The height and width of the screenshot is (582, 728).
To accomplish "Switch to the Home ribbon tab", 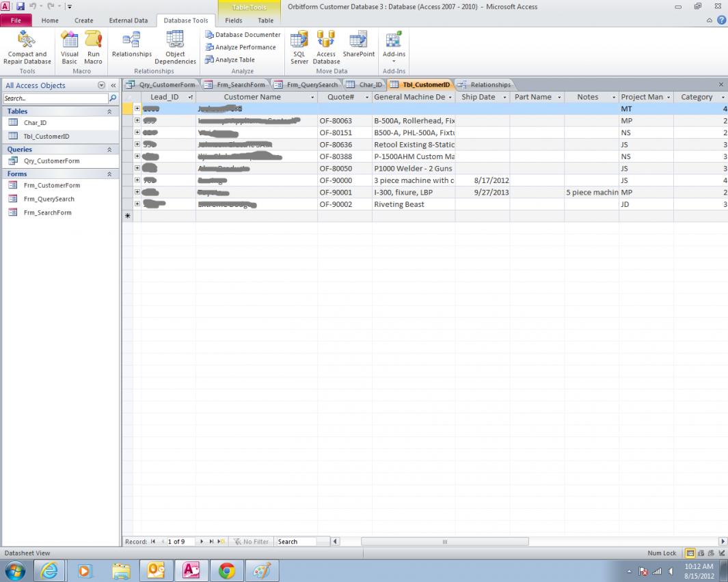I will [x=50, y=20].
